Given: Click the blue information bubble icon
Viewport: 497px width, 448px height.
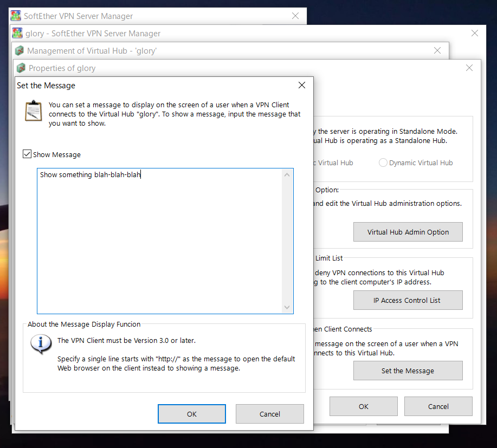Looking at the screenshot, I should tap(41, 344).
